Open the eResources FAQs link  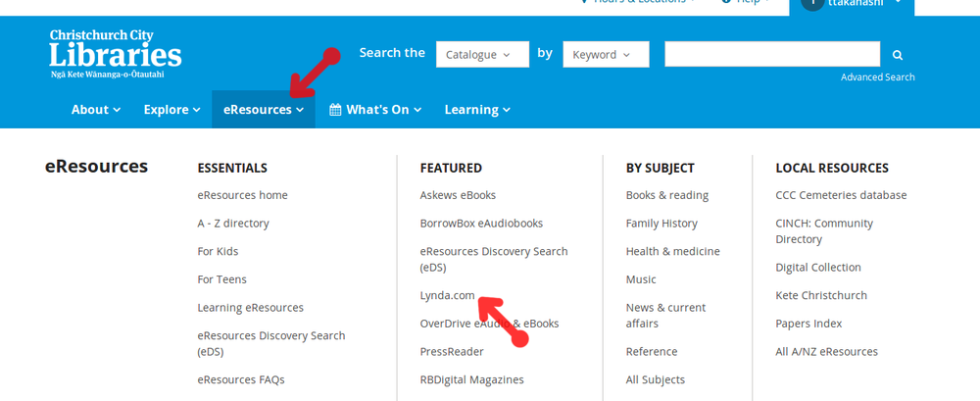tap(241, 379)
